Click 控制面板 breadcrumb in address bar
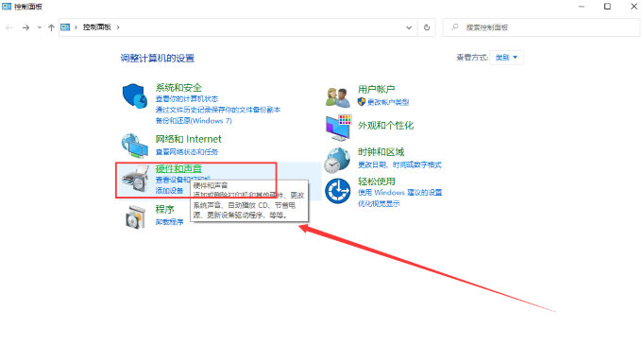The width and height of the screenshot is (644, 363). 97,27
